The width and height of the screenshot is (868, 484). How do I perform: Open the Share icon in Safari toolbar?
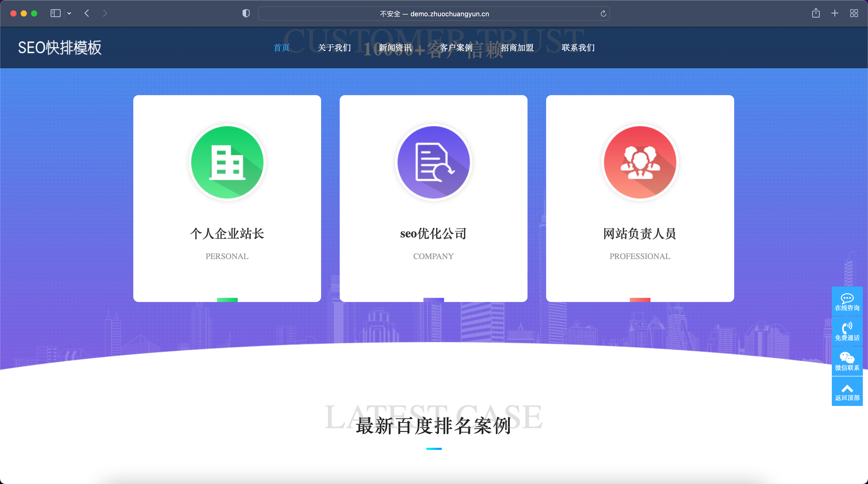pyautogui.click(x=816, y=13)
